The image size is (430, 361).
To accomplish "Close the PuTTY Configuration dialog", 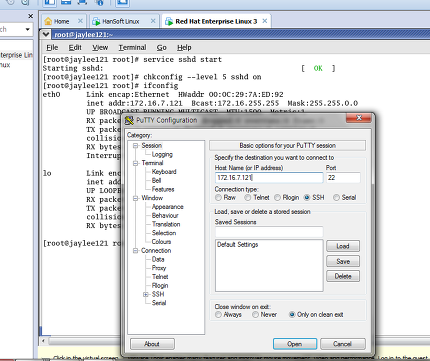I will (x=359, y=118).
